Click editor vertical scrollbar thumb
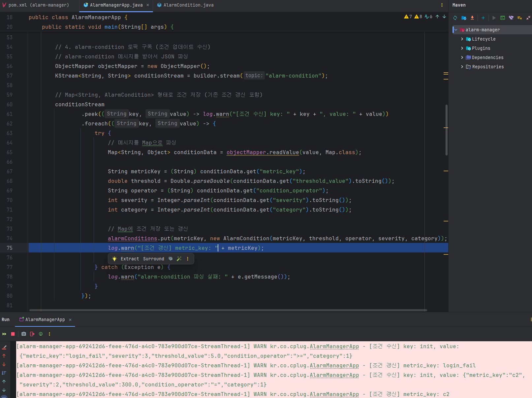 447,130
